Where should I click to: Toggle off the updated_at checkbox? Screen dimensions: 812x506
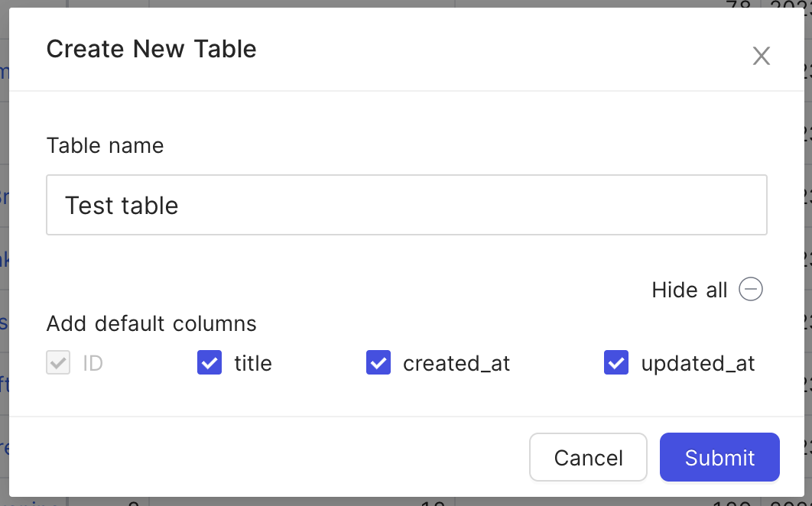pos(615,362)
